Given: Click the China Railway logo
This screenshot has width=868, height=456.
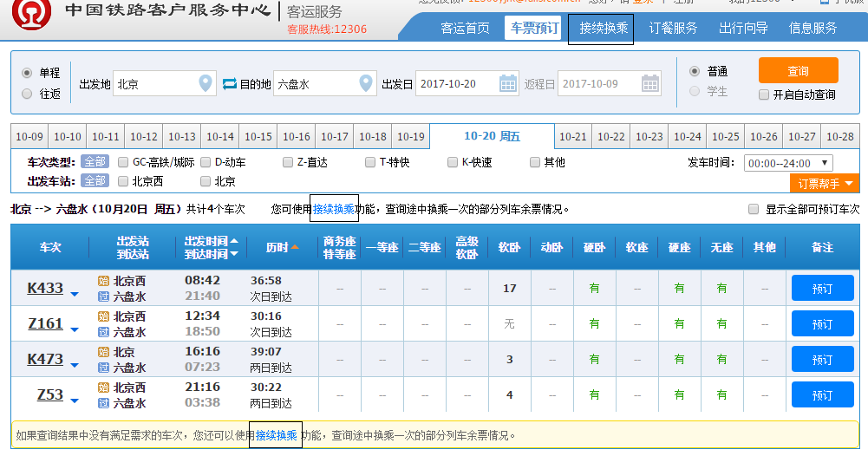Looking at the screenshot, I should pyautogui.click(x=33, y=12).
